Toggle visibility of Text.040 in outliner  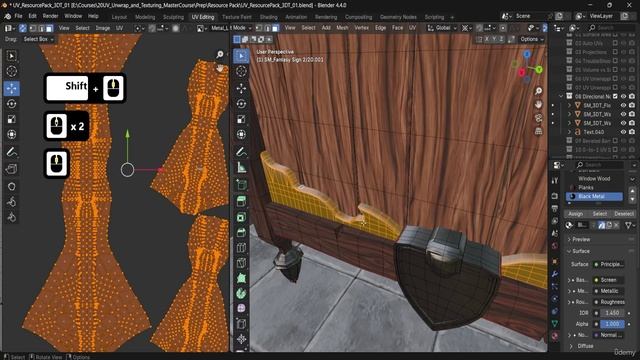click(623, 132)
